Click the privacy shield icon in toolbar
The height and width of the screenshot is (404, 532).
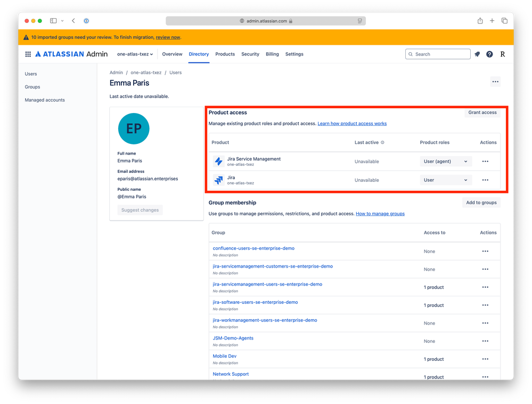[x=86, y=21]
